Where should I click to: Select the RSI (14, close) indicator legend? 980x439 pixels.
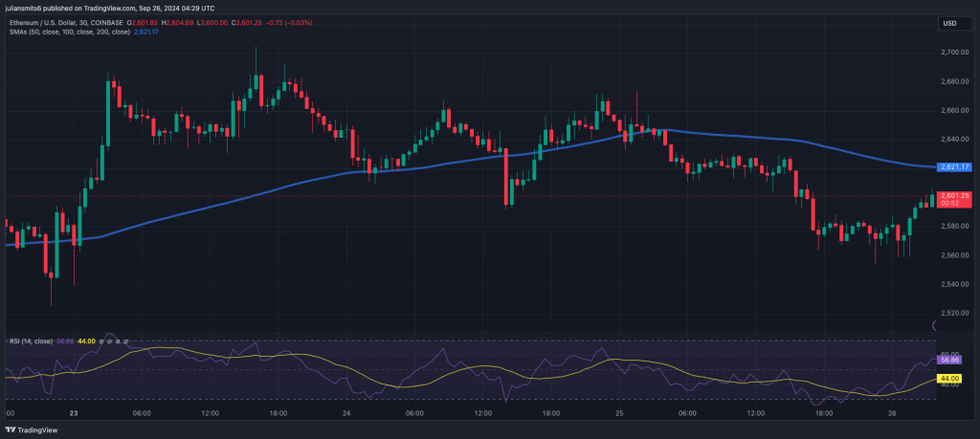pyautogui.click(x=32, y=340)
